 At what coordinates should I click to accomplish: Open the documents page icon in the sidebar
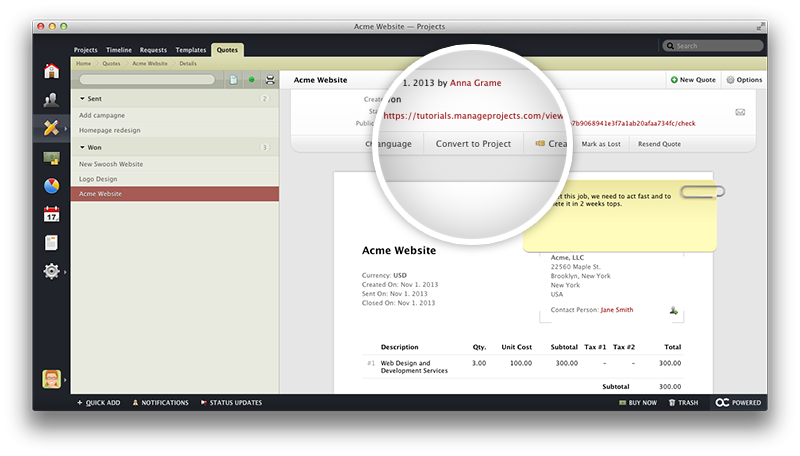click(x=50, y=242)
